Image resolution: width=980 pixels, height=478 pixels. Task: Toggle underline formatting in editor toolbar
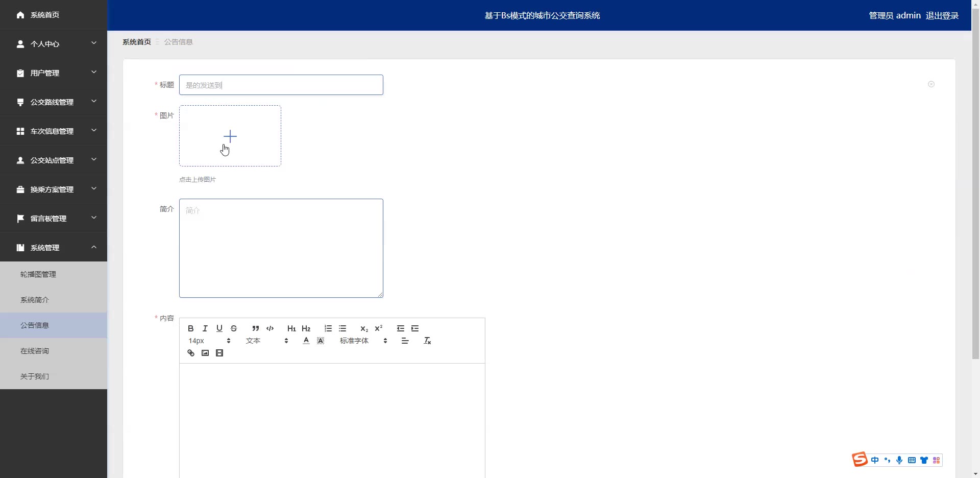click(x=219, y=328)
